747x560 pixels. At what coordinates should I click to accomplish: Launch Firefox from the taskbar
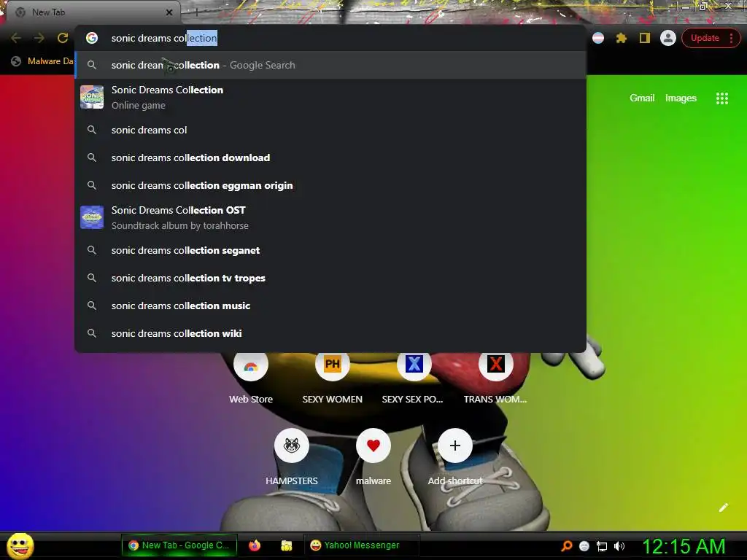(255, 545)
